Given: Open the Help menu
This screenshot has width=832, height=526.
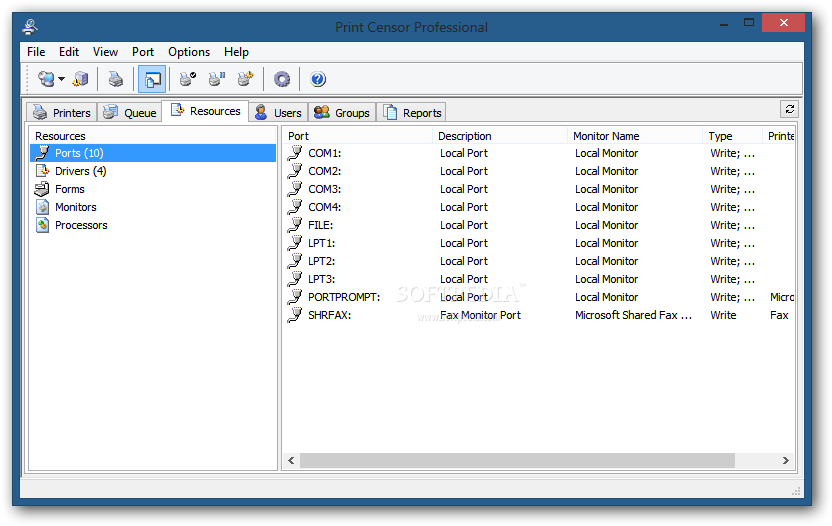Looking at the screenshot, I should [236, 52].
